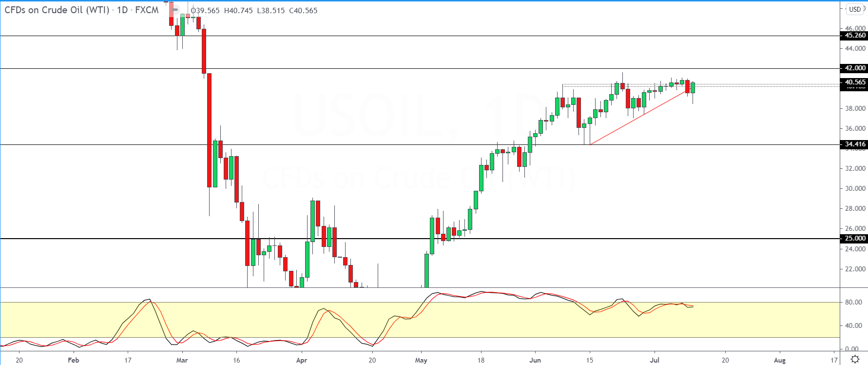Click the Jul date label on time axis
868x365 pixels.
655,360
